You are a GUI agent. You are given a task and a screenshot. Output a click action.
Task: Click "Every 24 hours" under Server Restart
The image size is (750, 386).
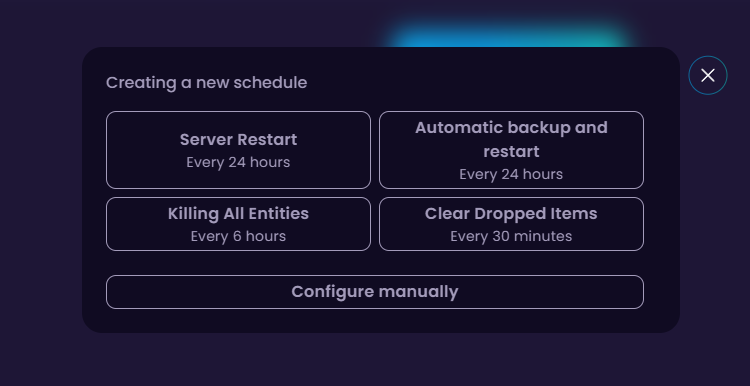[238, 162]
